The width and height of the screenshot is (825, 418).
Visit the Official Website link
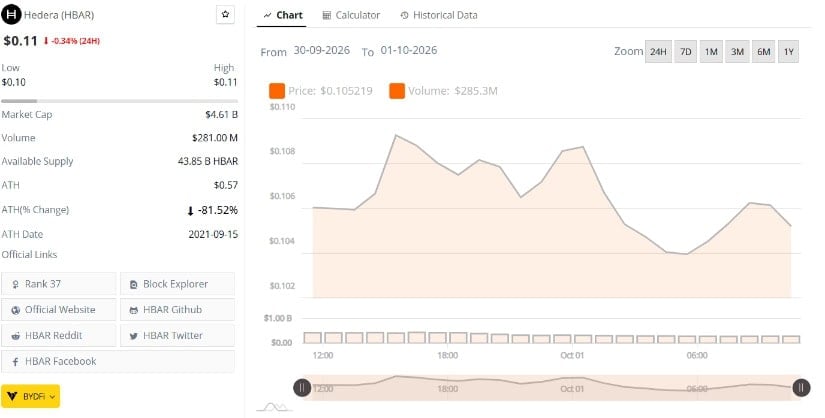pyautogui.click(x=58, y=310)
